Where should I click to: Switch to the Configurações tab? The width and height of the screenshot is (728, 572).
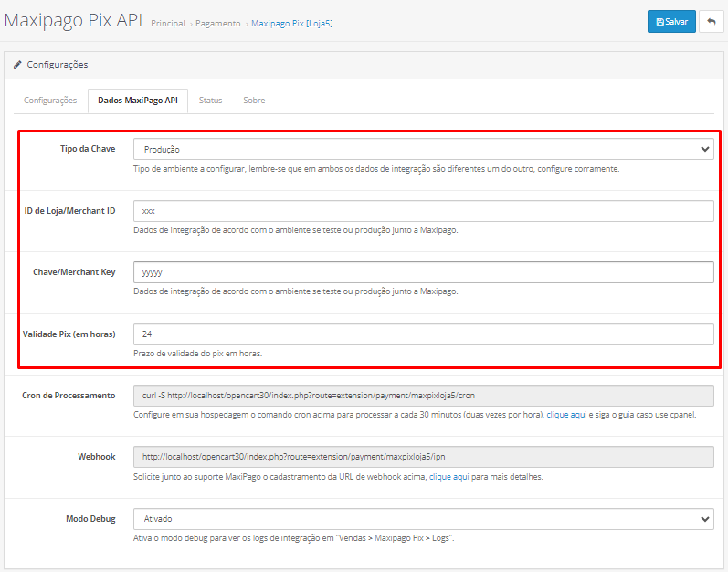[50, 101]
